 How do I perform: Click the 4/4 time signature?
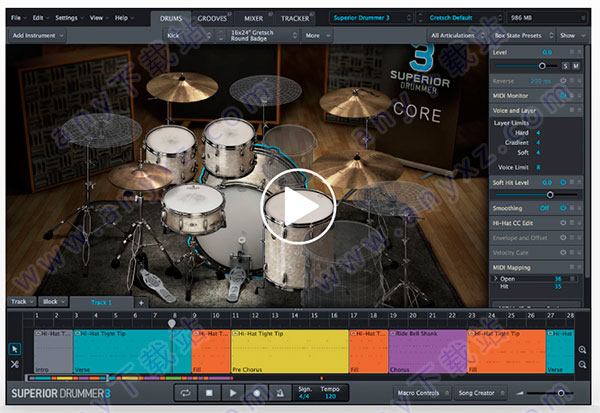[x=304, y=396]
